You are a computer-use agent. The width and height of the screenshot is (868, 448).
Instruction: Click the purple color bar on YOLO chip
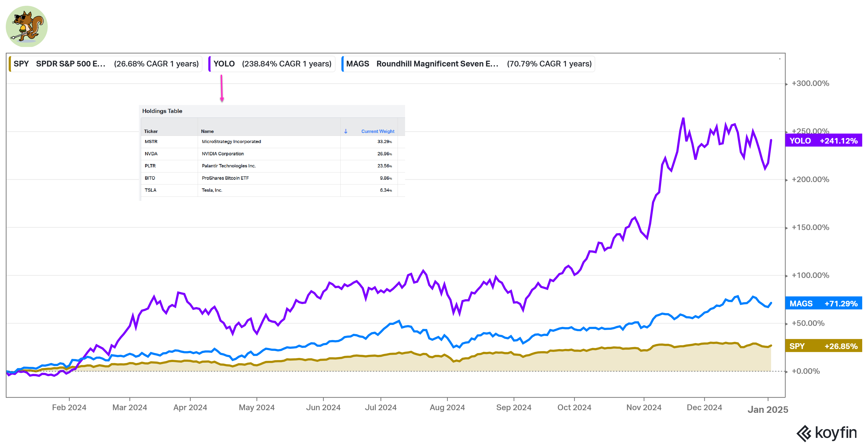[x=210, y=64]
